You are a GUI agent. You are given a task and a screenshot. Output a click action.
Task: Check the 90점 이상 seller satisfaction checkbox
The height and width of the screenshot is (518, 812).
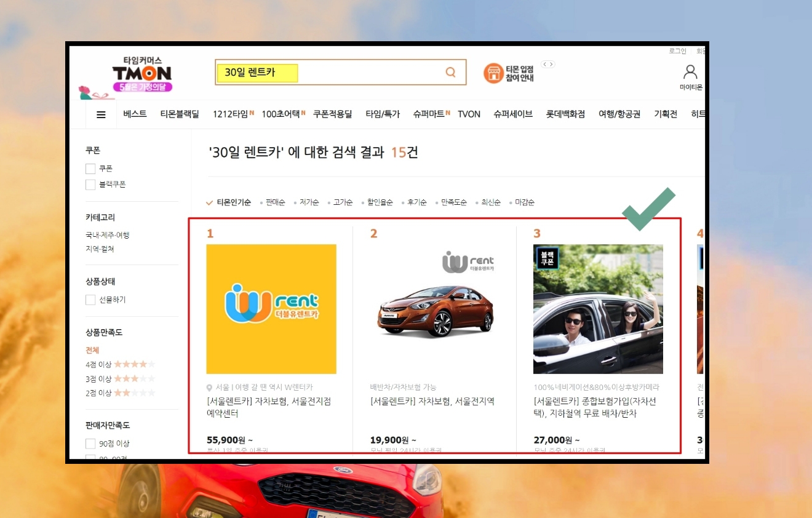(90, 444)
